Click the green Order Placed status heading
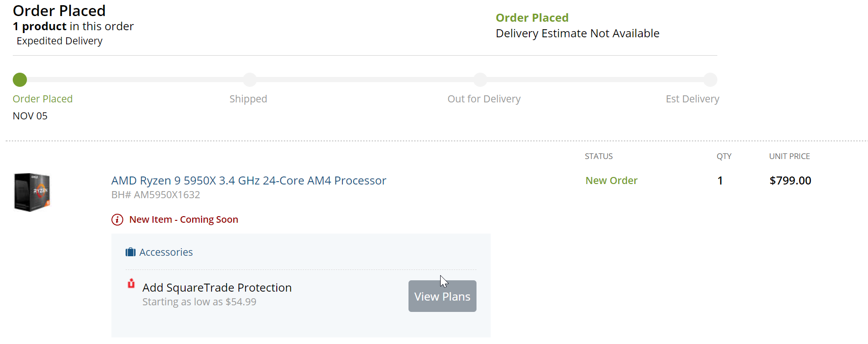Image resolution: width=868 pixels, height=344 pixels. (x=532, y=17)
